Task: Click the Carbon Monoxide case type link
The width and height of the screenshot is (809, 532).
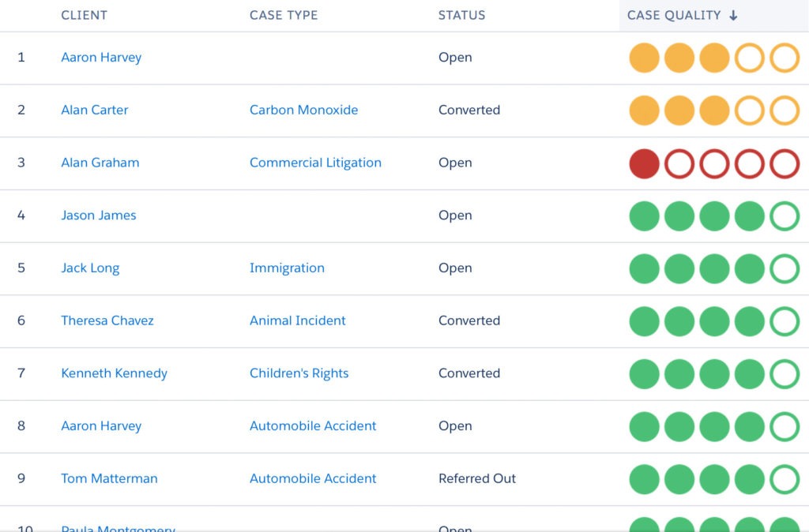Action: coord(303,110)
